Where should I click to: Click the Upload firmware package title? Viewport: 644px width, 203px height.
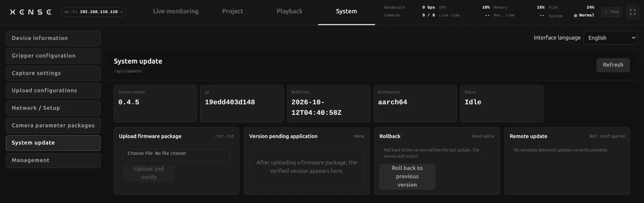(x=150, y=136)
